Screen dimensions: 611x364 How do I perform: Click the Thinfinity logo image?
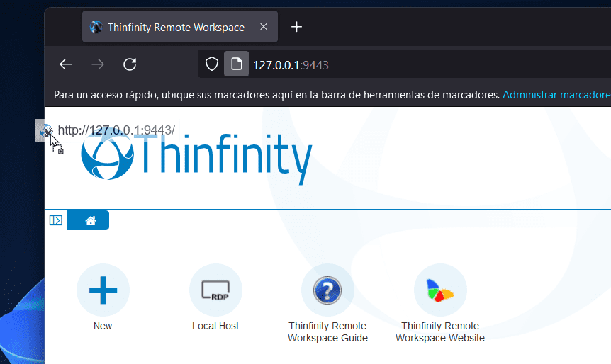(x=197, y=157)
